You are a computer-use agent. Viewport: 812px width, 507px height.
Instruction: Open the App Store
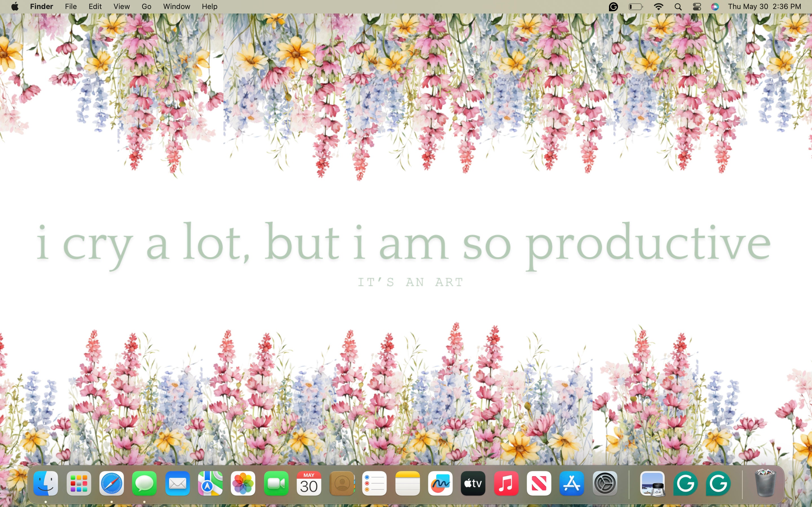coord(572,483)
